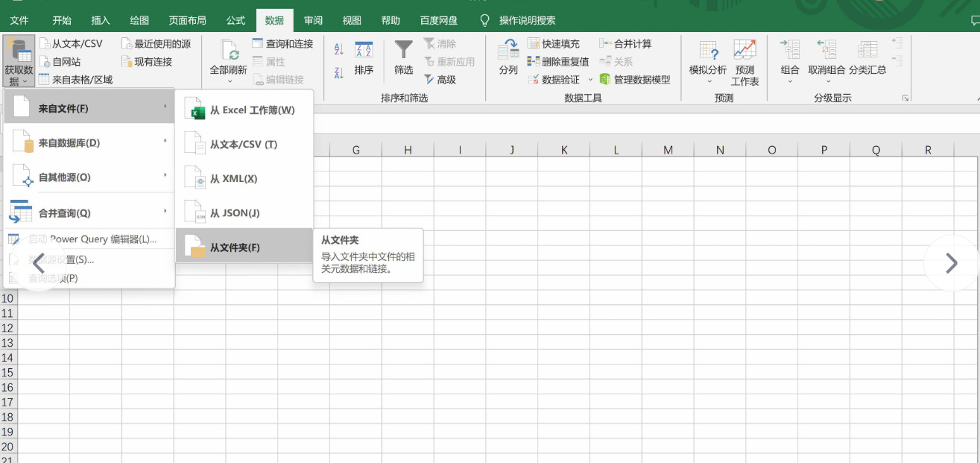
Task: Choose 从 XML(X)
Action: pos(244,179)
